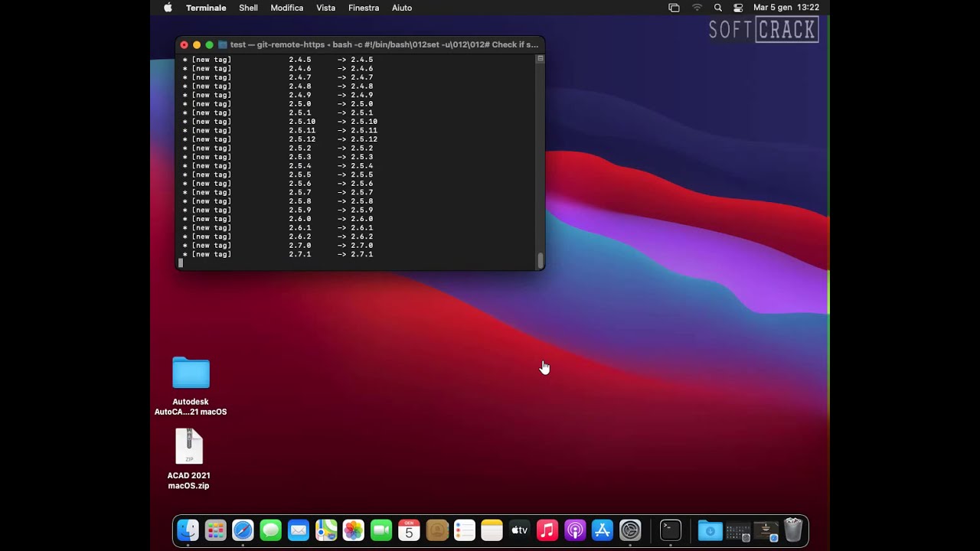The height and width of the screenshot is (551, 980).
Task: Open FaceTime in the dock
Action: click(381, 530)
